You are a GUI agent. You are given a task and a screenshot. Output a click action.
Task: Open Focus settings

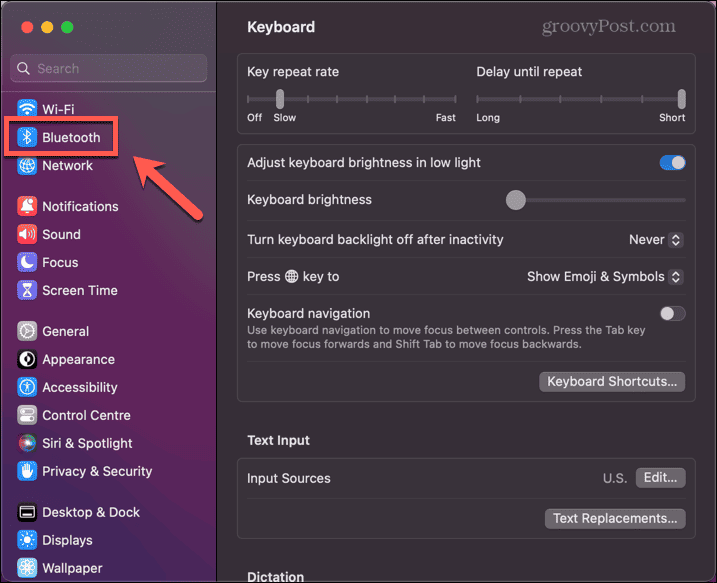60,262
